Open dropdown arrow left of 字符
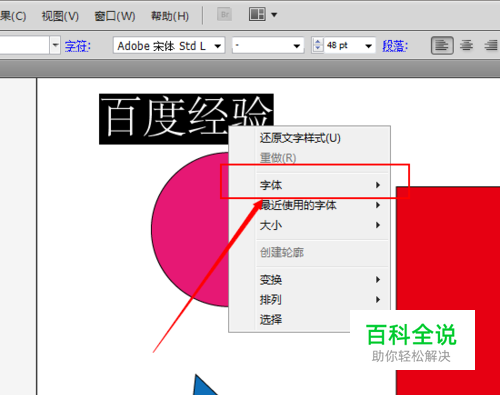This screenshot has height=395, width=500. 55,45
